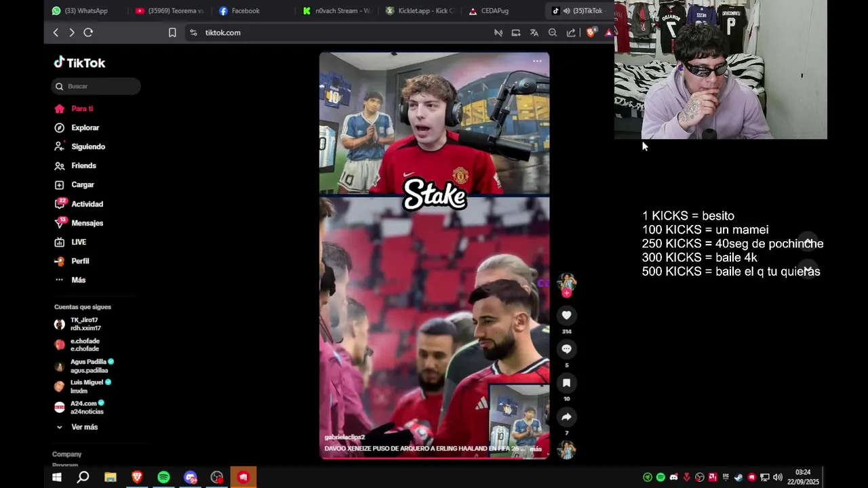
Task: Open Friends in the sidebar
Action: point(75,165)
